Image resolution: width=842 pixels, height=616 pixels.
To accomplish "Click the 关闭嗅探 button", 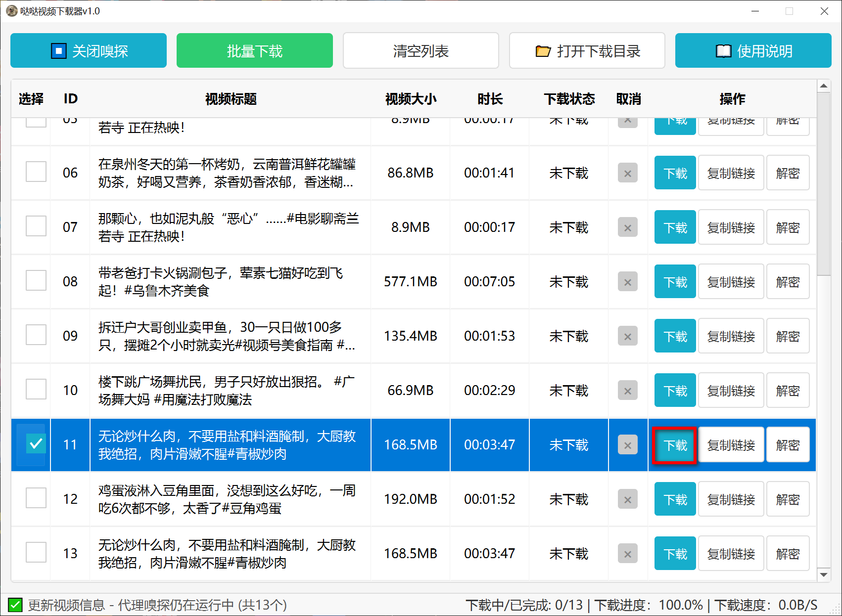I will pos(89,50).
